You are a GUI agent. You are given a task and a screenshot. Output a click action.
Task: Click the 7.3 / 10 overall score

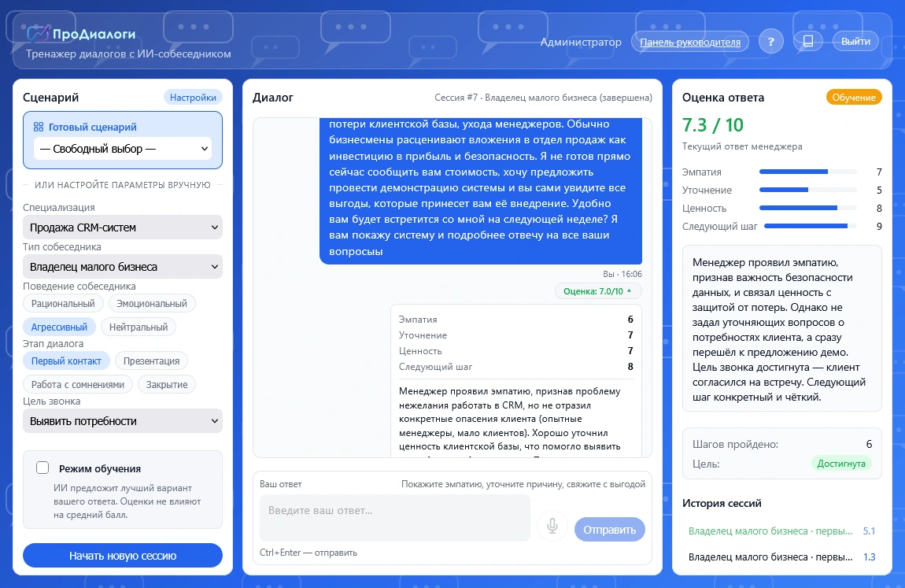click(x=713, y=125)
